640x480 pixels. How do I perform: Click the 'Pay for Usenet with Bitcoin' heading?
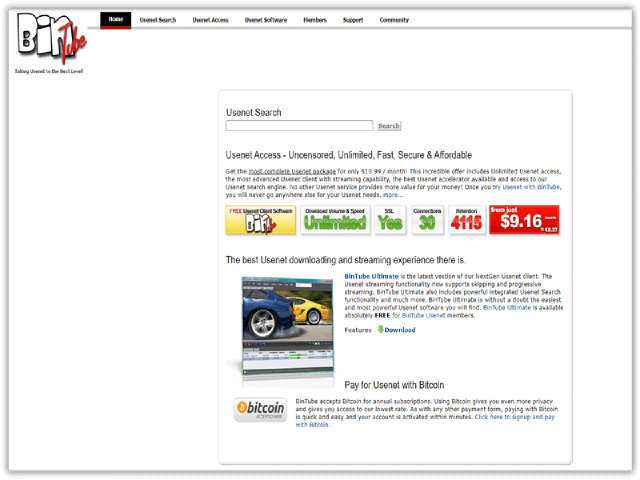[x=394, y=385]
